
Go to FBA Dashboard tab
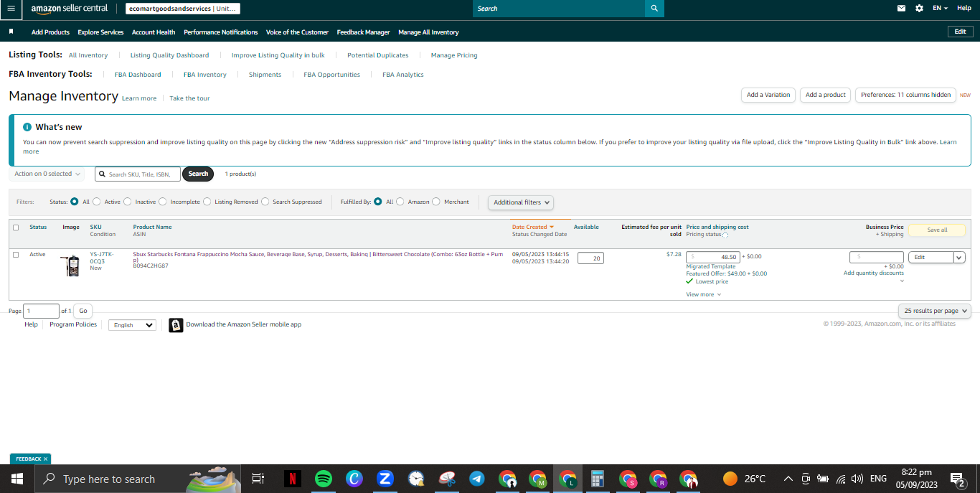click(x=138, y=75)
